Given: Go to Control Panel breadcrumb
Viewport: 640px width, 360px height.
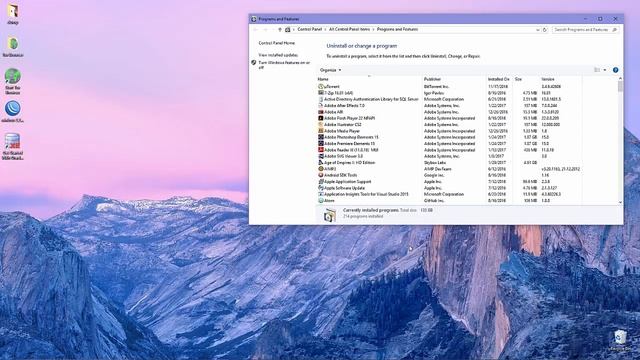Looking at the screenshot, I should (309, 30).
